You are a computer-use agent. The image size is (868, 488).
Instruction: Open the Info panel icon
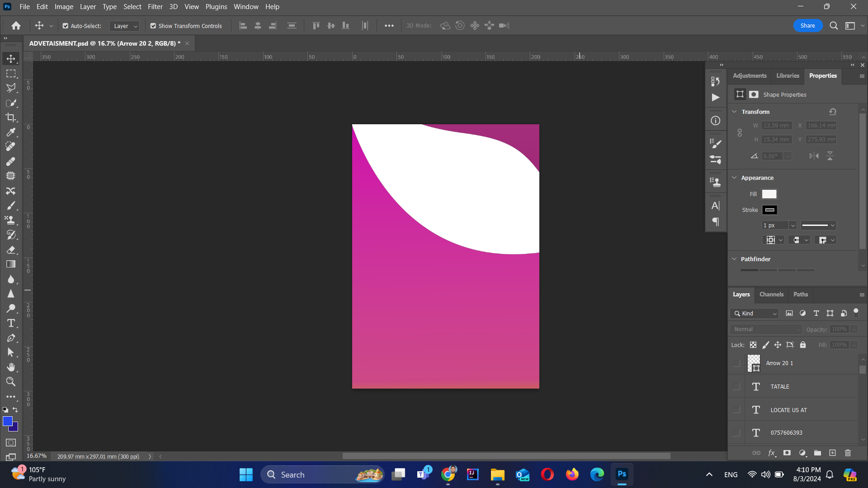click(x=716, y=121)
